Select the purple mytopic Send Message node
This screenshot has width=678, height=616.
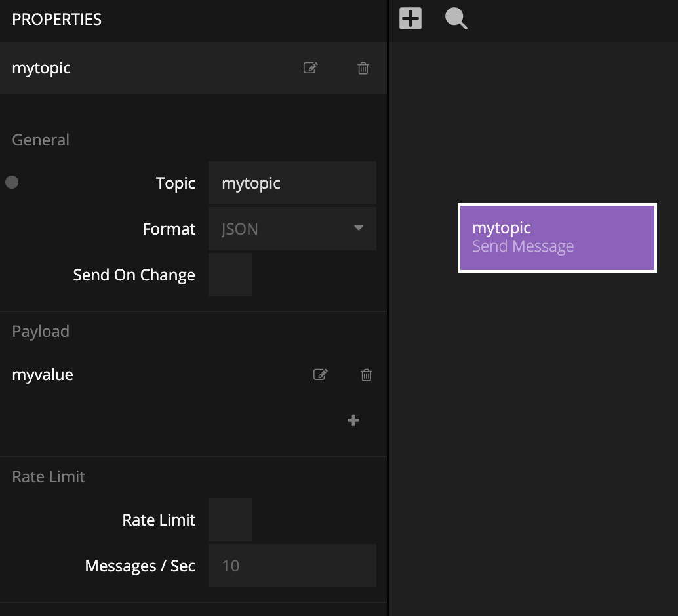pos(557,237)
